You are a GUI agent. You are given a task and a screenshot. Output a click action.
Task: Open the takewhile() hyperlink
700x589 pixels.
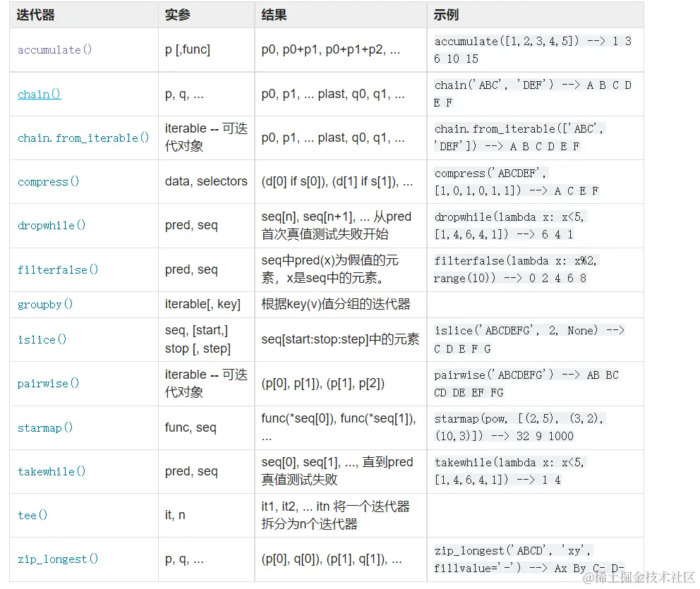51,471
